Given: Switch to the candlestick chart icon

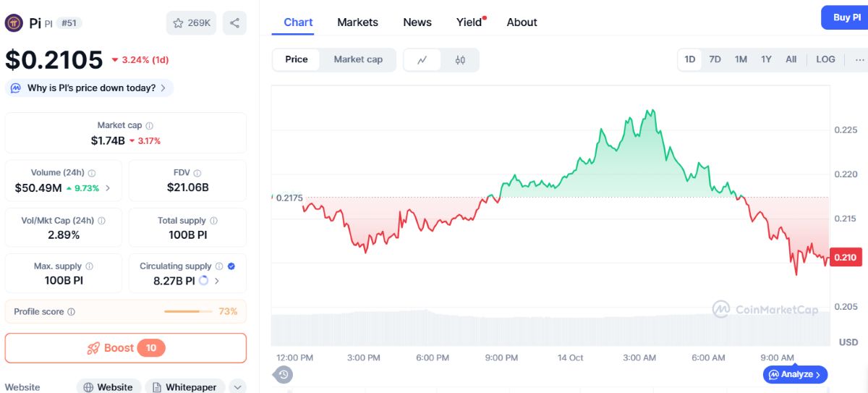Looking at the screenshot, I should [x=460, y=60].
